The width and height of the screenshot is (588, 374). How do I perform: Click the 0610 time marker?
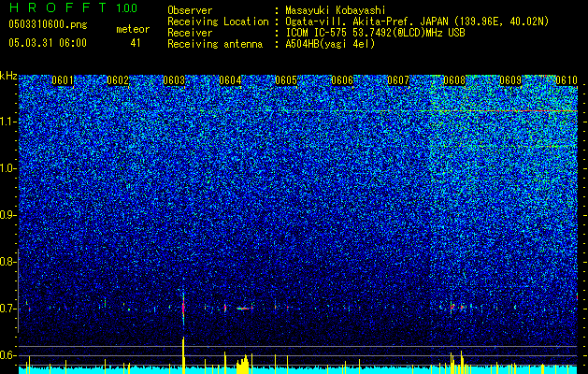coord(566,80)
